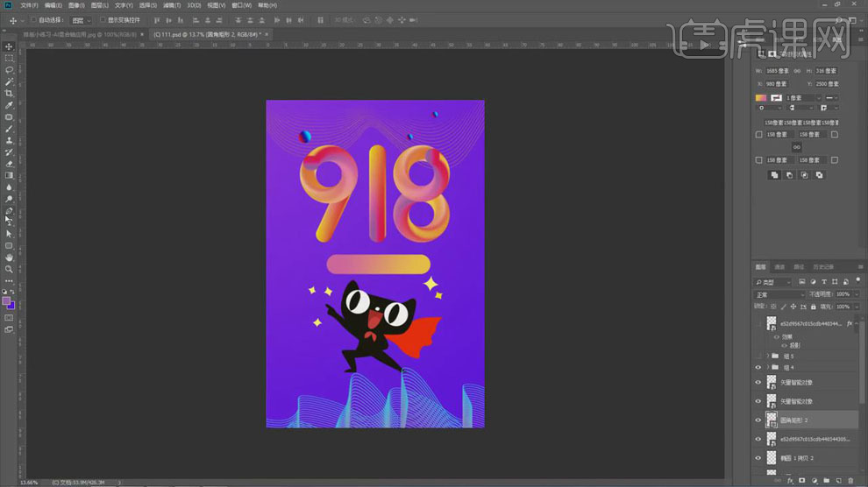Screen dimensions: 868x487
Task: Open the Fill 100% dropdown arrow
Action: click(857, 307)
